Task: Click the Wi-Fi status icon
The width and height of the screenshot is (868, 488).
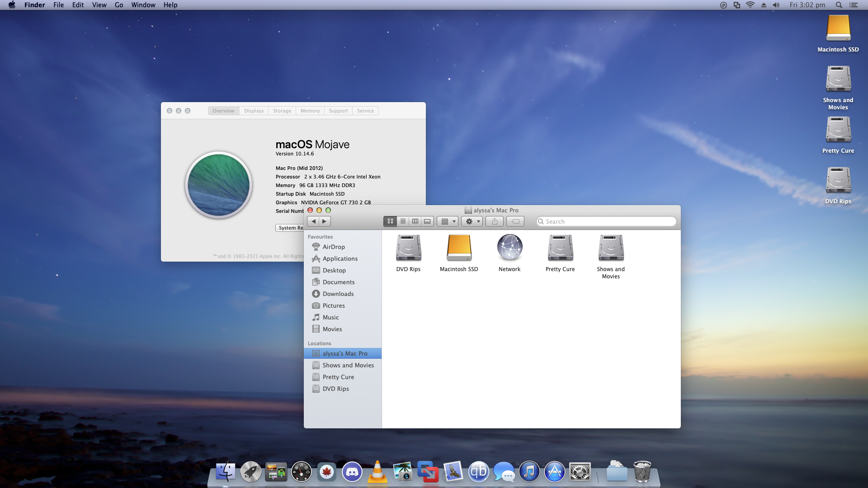Action: [x=750, y=5]
